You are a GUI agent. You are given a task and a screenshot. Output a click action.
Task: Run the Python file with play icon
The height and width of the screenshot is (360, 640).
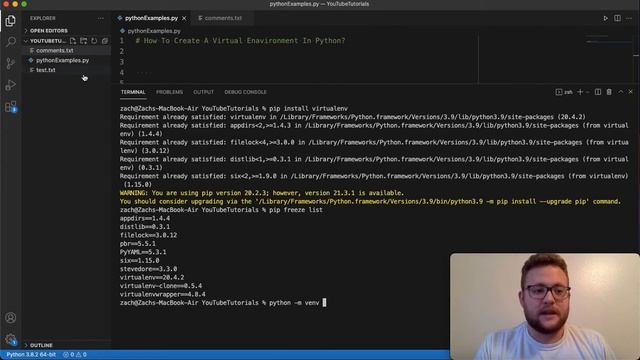click(605, 18)
